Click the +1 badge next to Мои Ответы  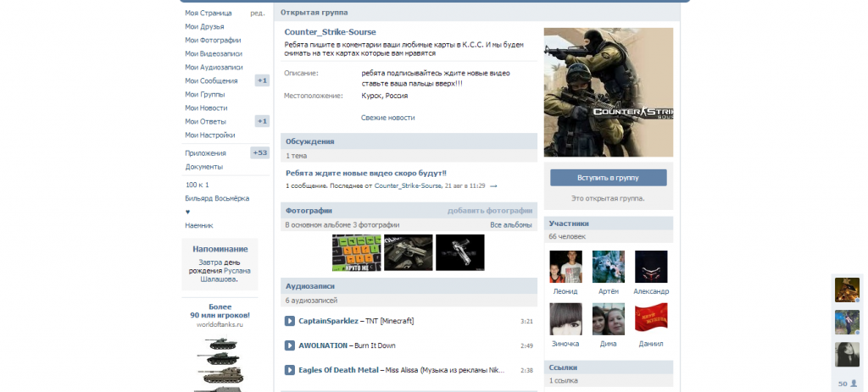tap(262, 121)
